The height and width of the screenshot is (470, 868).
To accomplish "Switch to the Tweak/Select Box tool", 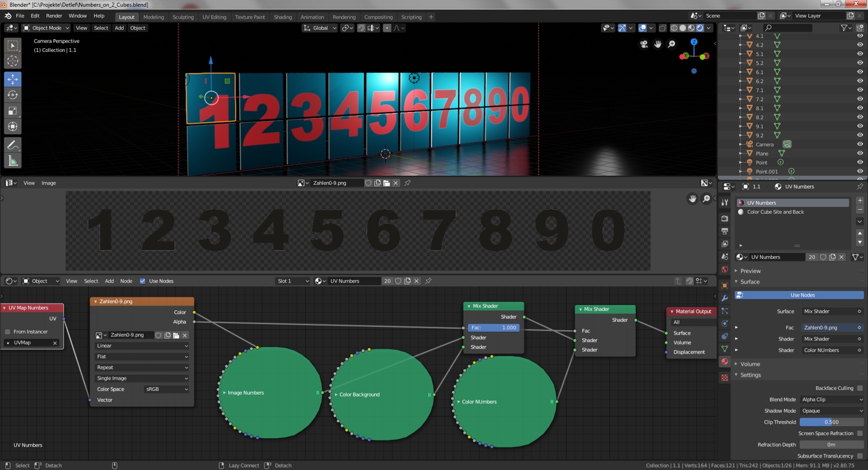I will click(x=13, y=45).
